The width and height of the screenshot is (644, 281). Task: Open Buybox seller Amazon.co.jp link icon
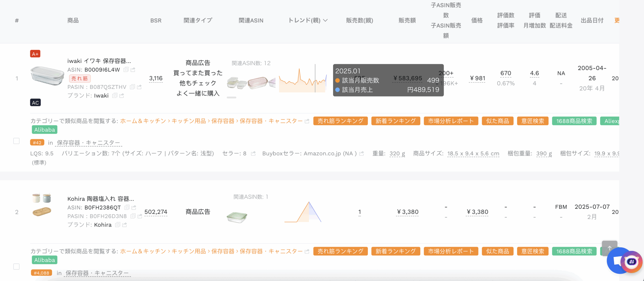[361, 153]
